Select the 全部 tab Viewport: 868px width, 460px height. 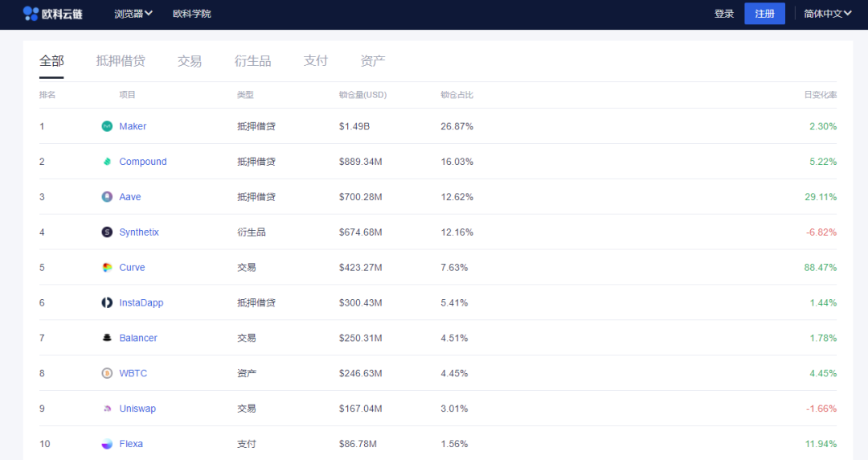tap(51, 61)
